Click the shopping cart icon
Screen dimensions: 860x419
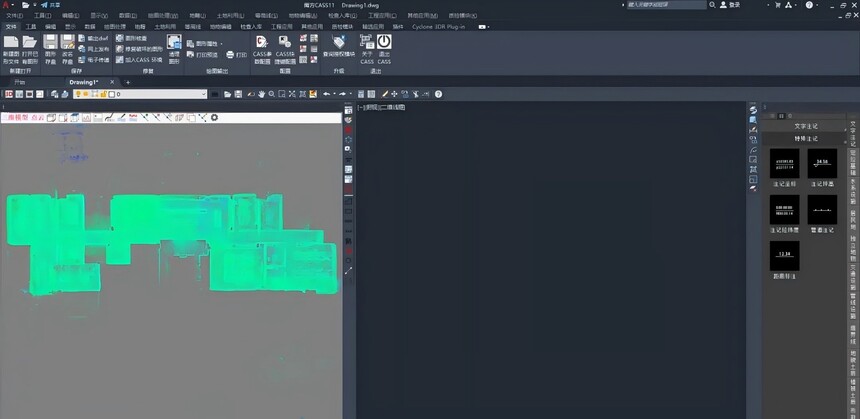pos(778,4)
